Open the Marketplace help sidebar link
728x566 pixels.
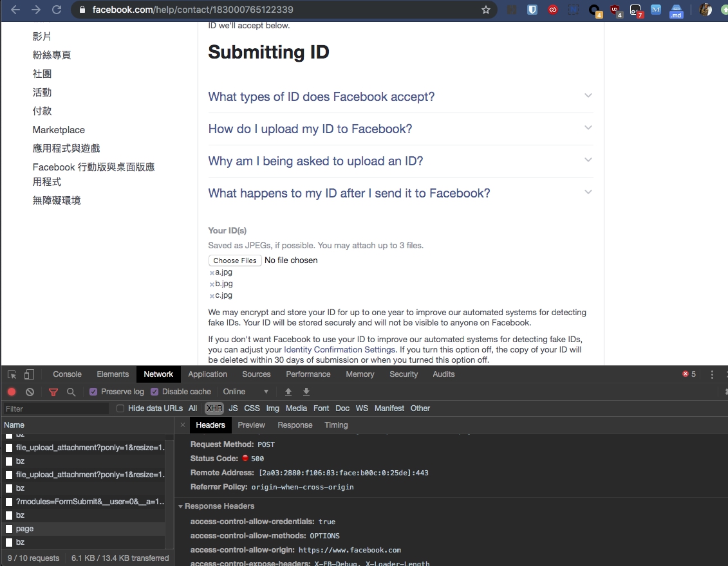tap(59, 130)
